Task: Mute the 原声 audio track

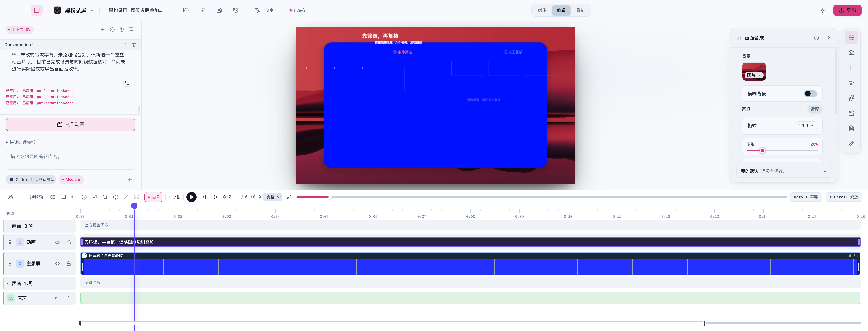Action: (57, 298)
